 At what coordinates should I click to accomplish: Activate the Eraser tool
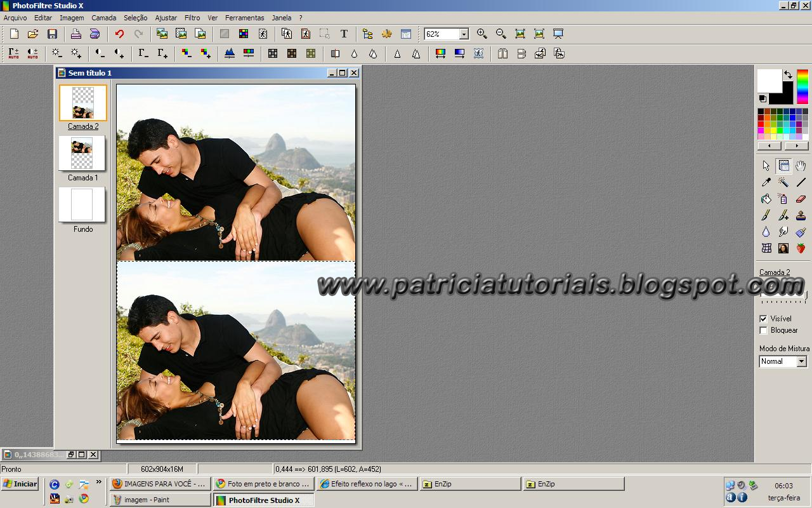[x=801, y=199]
